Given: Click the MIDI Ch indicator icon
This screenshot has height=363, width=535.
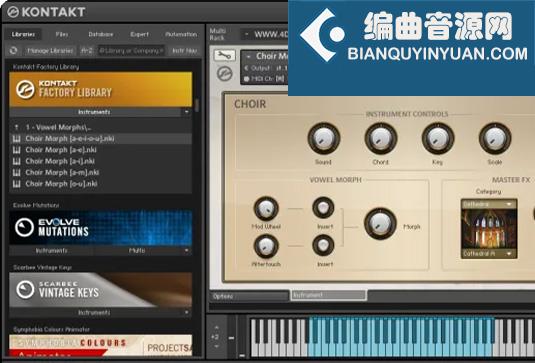Looking at the screenshot, I should (246, 79).
